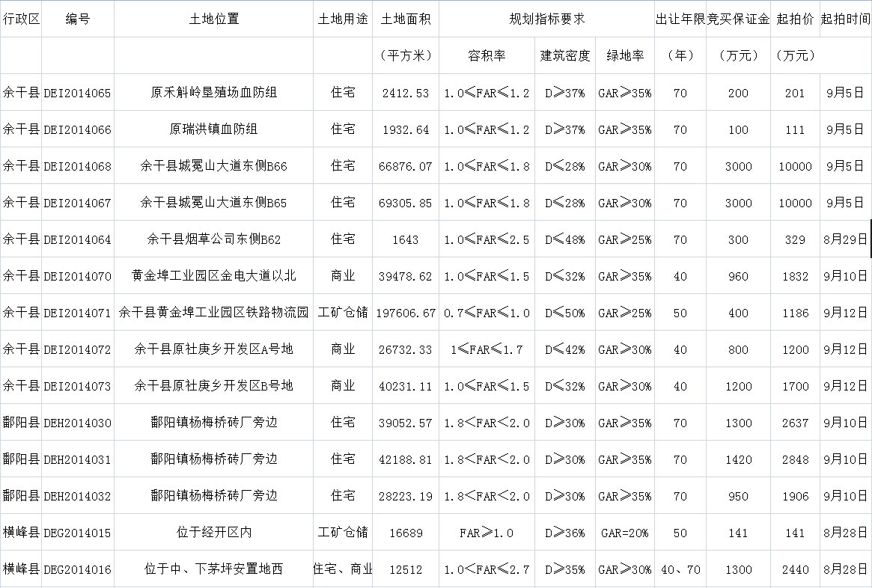
Task: Click area value 1932.64
Action: pyautogui.click(x=406, y=129)
